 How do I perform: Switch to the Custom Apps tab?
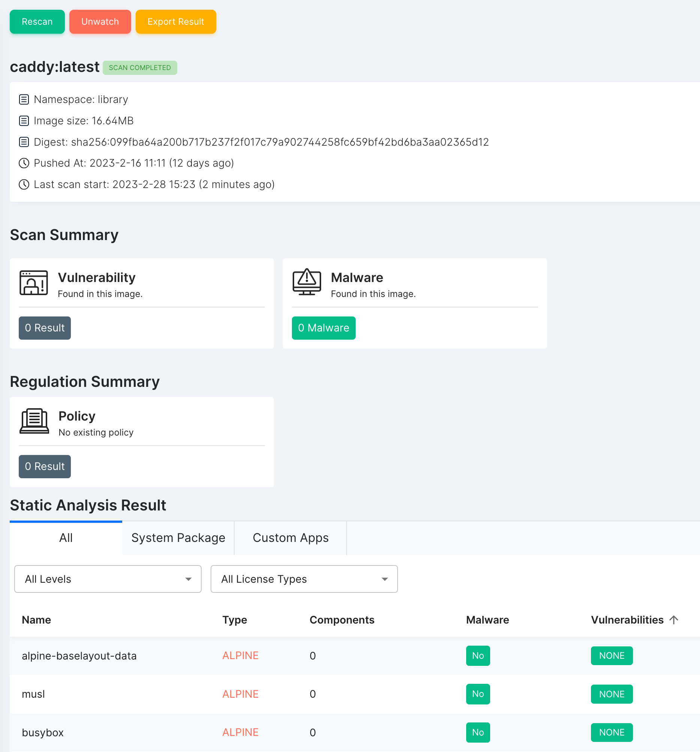[x=290, y=537]
